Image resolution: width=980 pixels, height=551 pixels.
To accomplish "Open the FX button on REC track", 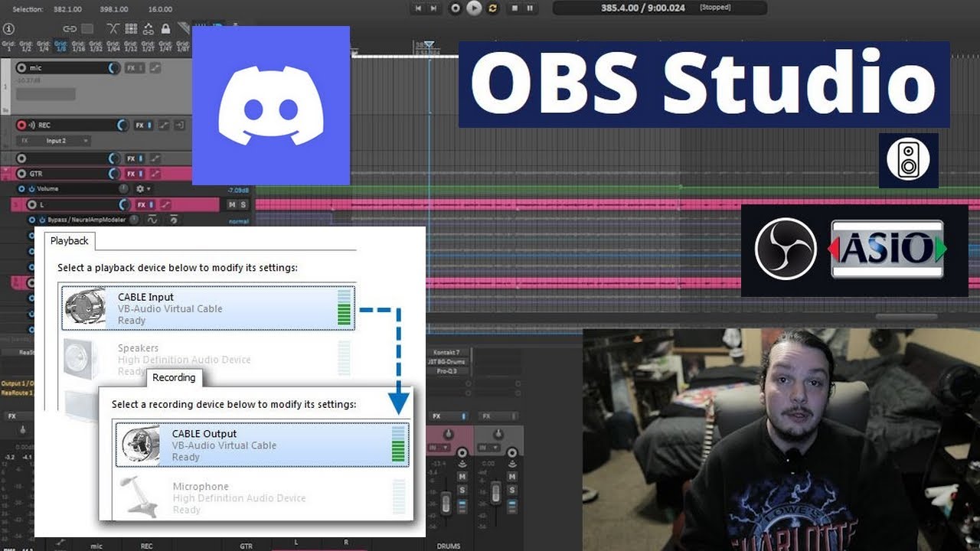I will [140, 125].
